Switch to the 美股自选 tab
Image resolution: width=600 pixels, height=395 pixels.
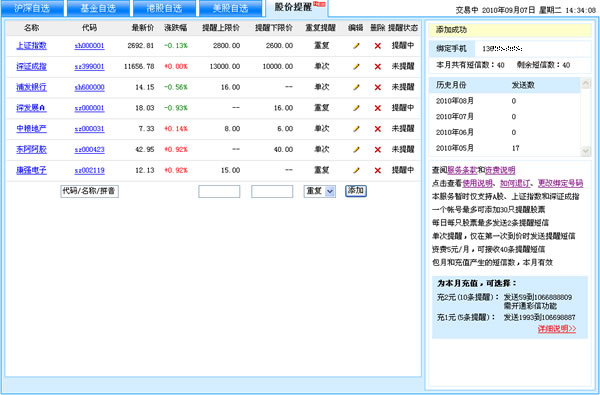coord(231,8)
